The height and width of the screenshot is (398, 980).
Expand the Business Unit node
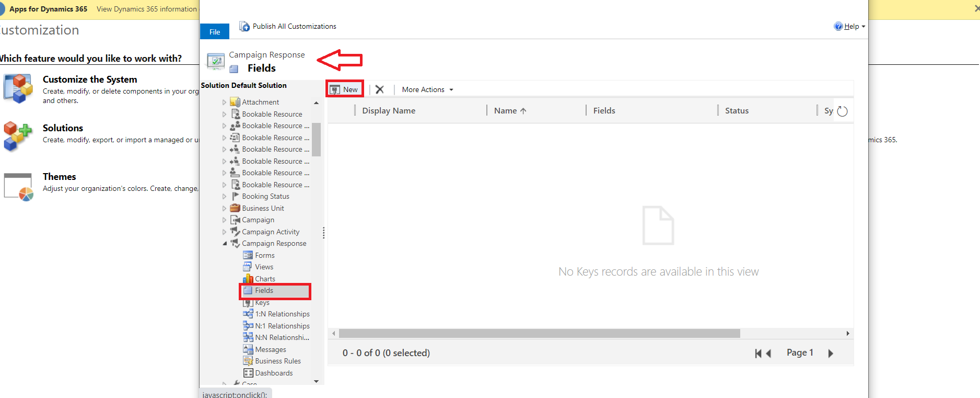point(225,208)
